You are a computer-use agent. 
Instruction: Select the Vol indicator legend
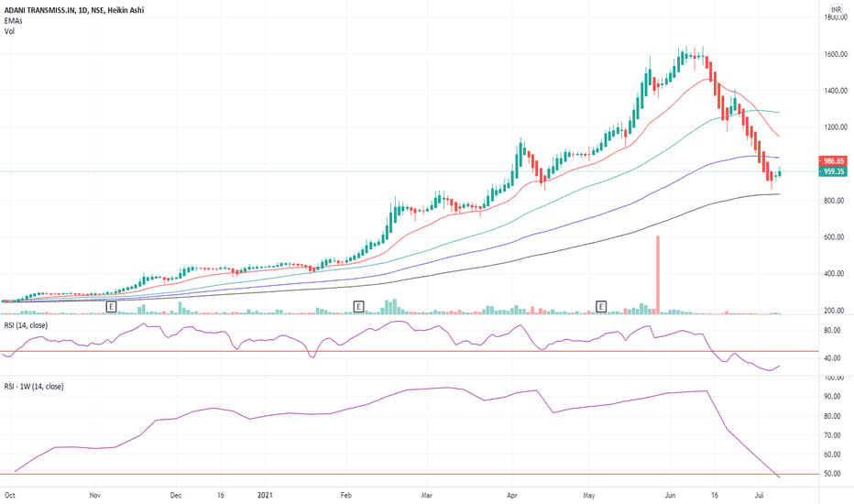point(9,31)
